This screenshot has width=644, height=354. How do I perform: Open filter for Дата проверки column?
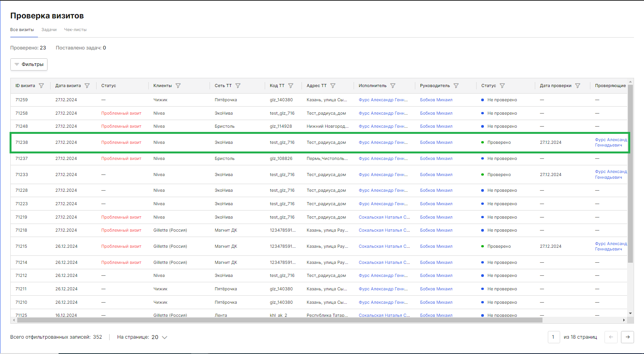[578, 86]
